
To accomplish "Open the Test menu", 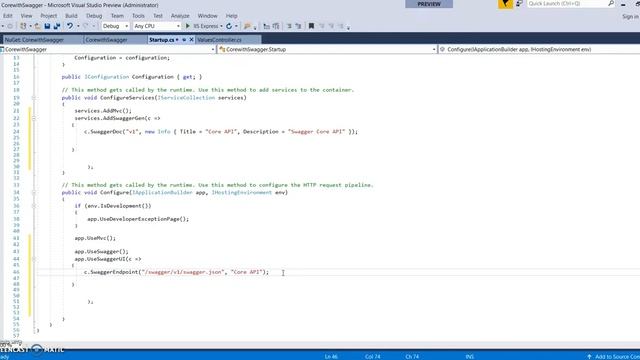I will pyautogui.click(x=158, y=16).
